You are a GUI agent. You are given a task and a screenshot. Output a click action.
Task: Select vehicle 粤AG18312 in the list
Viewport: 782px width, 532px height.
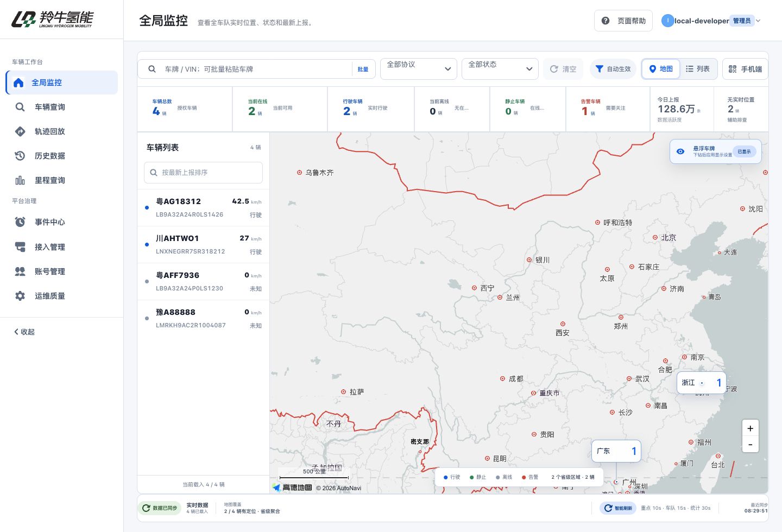click(203, 207)
